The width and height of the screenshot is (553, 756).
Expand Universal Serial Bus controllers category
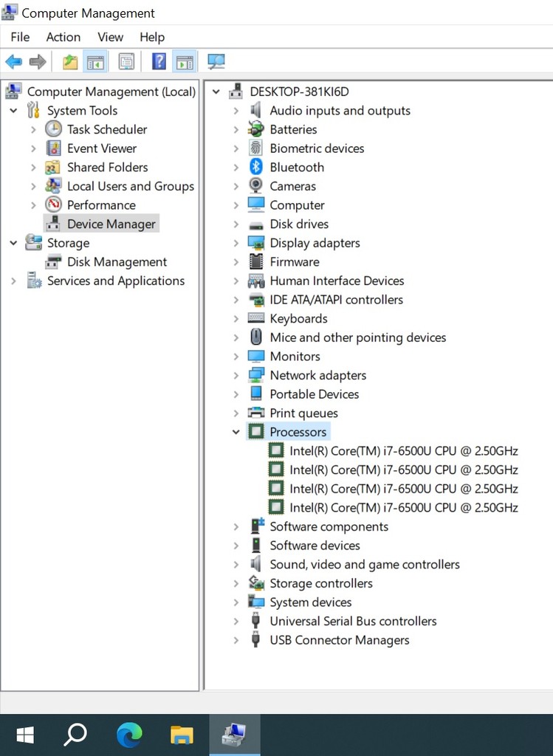[x=236, y=621]
